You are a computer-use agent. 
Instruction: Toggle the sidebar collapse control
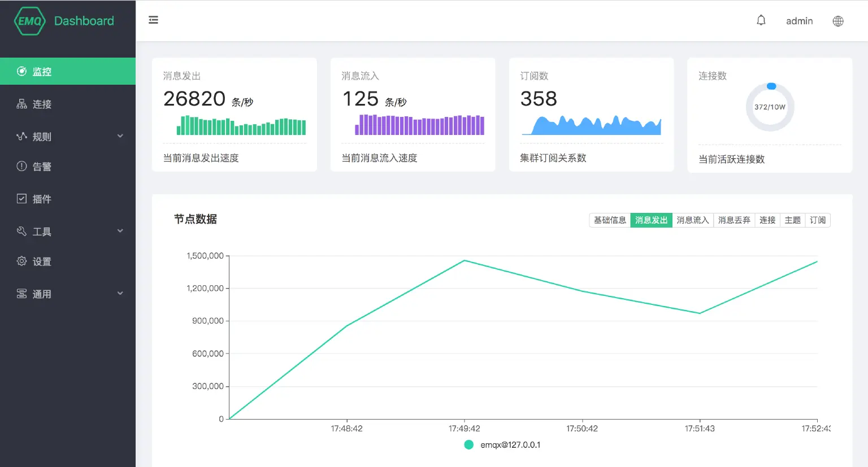click(x=153, y=19)
